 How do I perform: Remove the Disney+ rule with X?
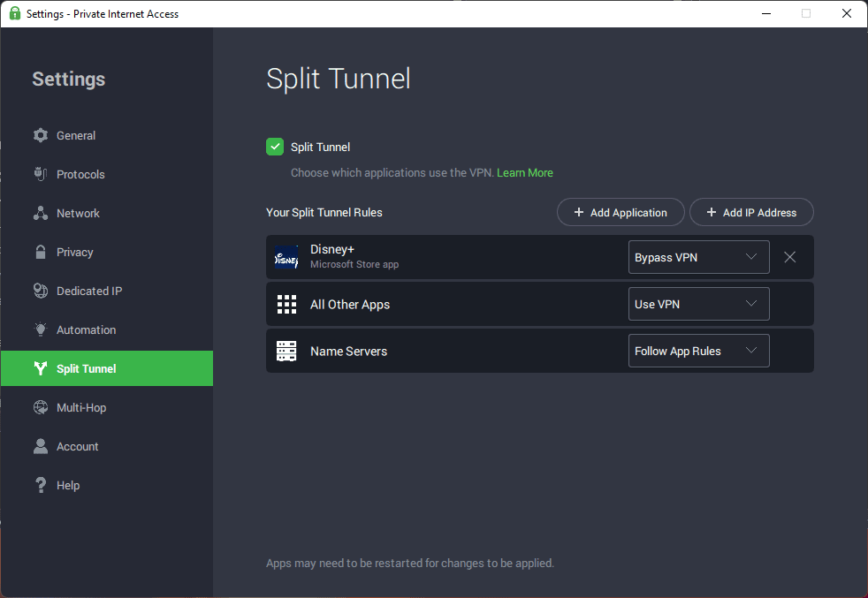(790, 257)
